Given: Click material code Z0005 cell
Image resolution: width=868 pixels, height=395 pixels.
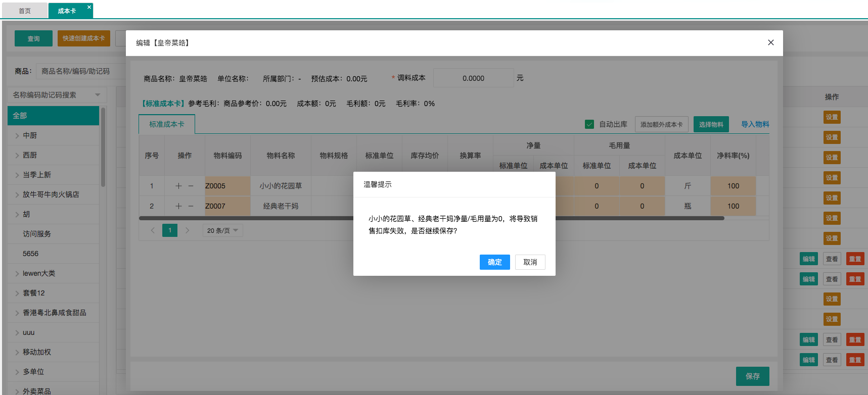Looking at the screenshot, I should [227, 186].
